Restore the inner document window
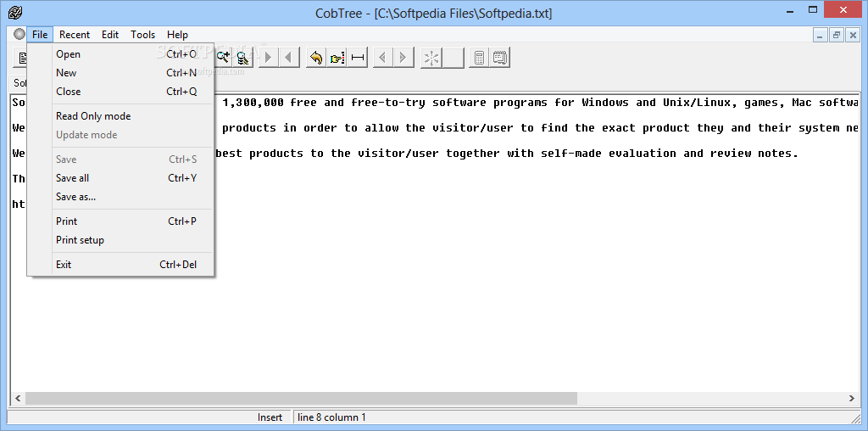868x431 pixels. point(837,34)
